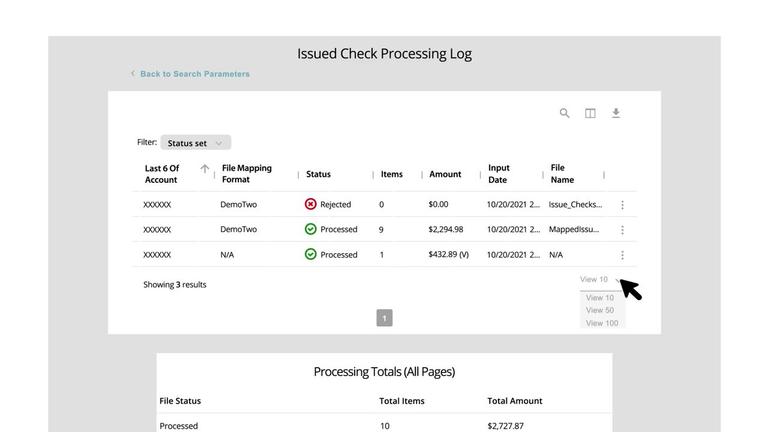The width and height of the screenshot is (768, 432).
Task: Click the Total Amount header in totals
Action: [514, 401]
